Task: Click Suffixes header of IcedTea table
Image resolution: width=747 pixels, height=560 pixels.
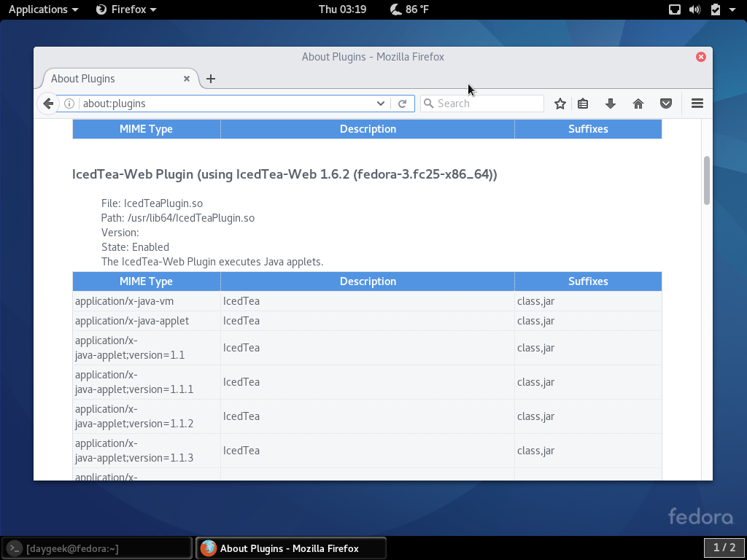Action: tap(589, 281)
